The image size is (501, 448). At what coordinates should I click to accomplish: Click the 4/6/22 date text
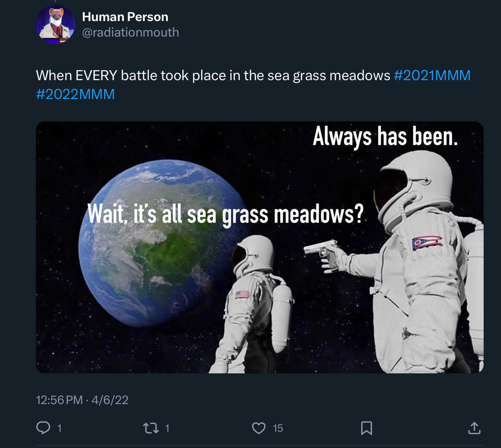coord(110,400)
